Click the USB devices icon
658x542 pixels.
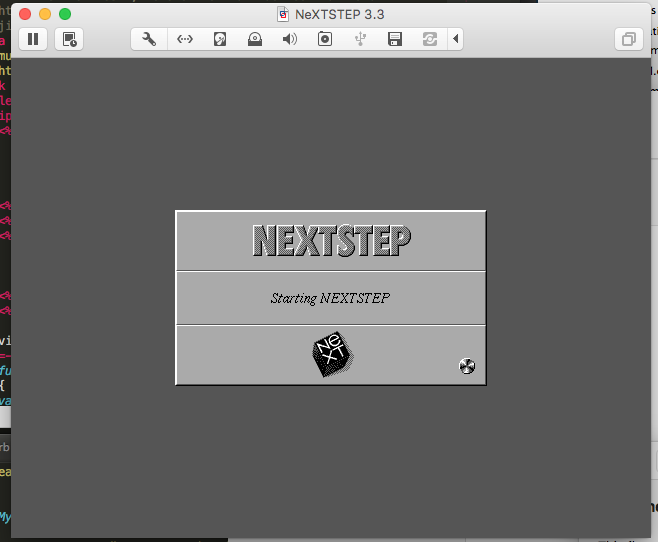(x=360, y=39)
